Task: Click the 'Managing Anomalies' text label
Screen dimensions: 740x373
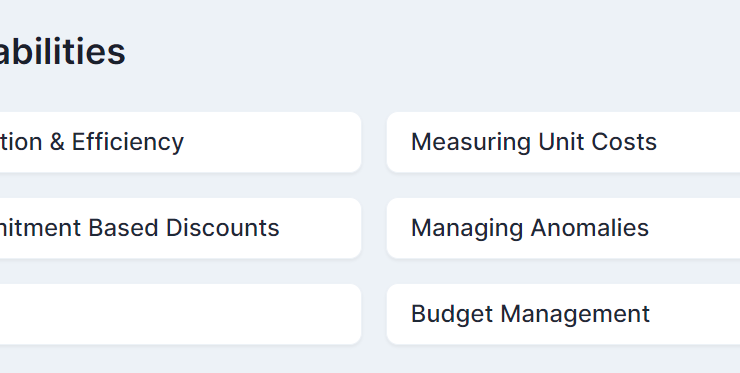Action: (530, 228)
